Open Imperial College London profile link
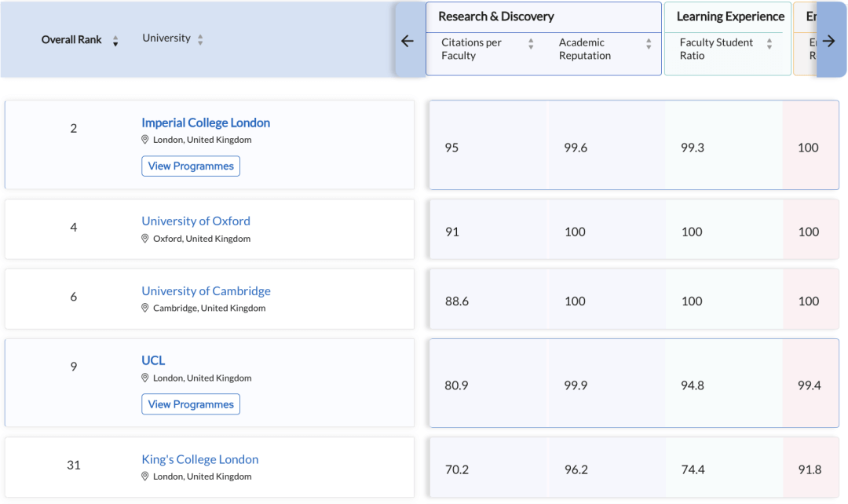 point(206,122)
